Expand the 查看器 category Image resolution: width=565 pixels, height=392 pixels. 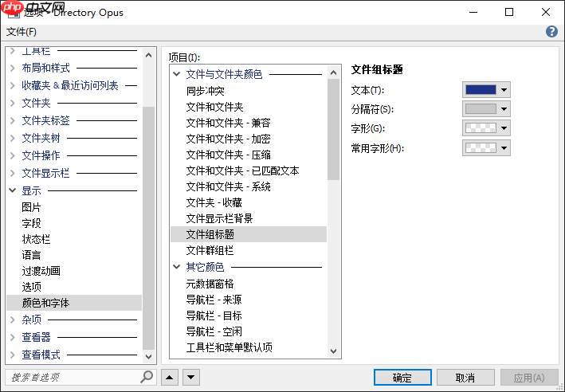click(x=13, y=337)
